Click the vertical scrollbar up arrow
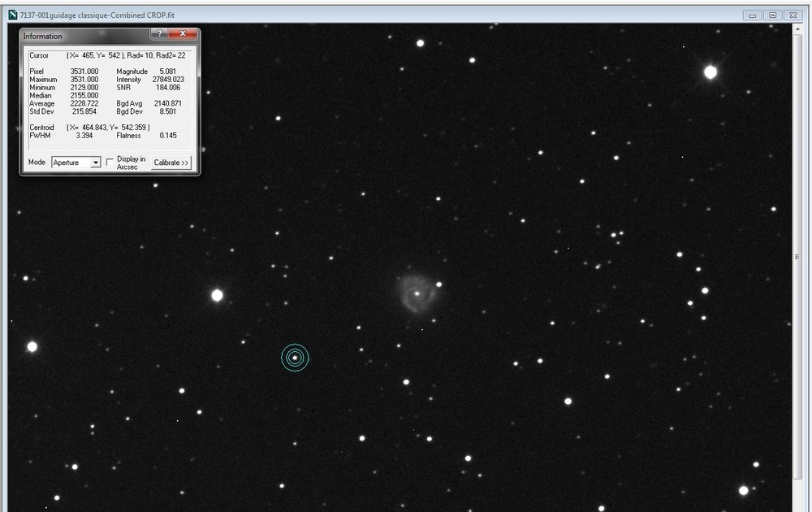This screenshot has width=812, height=512. (x=797, y=28)
